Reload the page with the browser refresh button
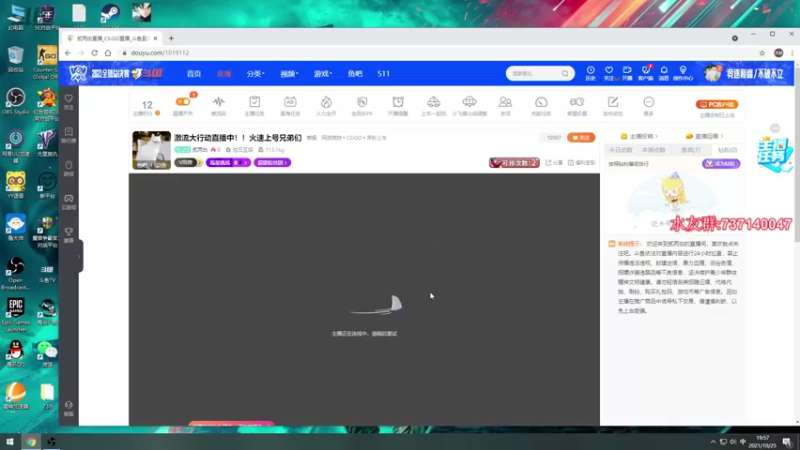This screenshot has height=450, width=800. coord(94,53)
